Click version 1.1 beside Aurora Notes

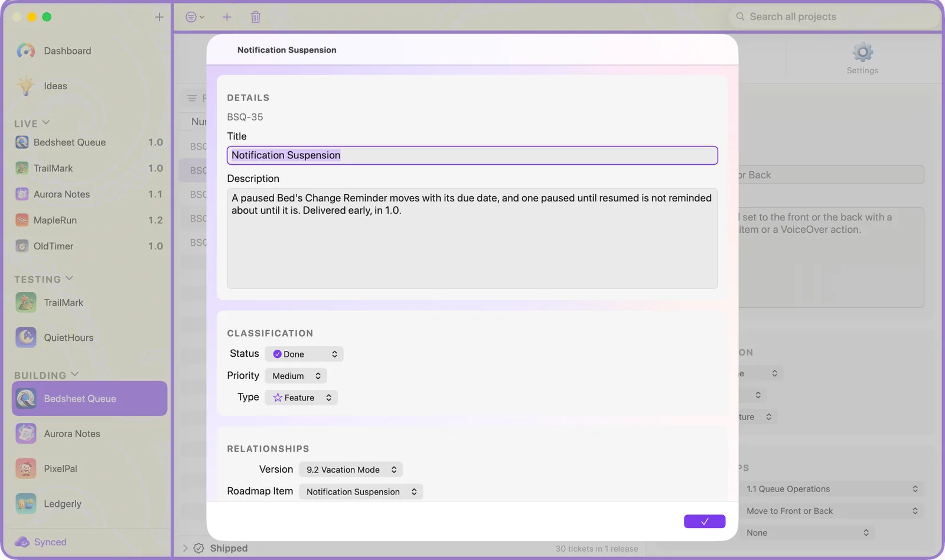click(155, 194)
